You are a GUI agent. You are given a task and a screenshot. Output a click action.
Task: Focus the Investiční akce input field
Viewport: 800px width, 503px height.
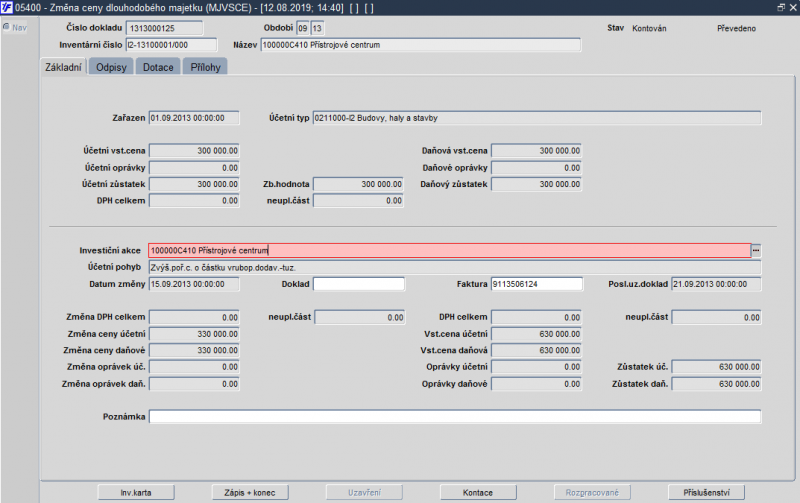pos(449,250)
